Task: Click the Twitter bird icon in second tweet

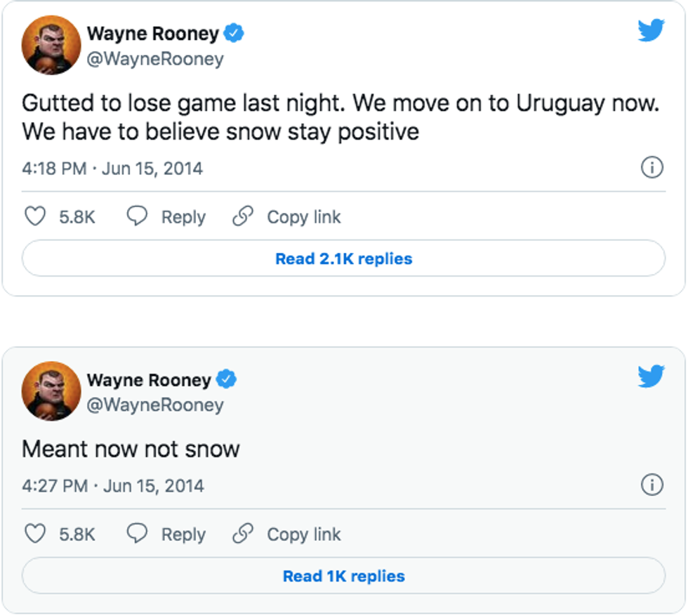Action: click(x=651, y=376)
